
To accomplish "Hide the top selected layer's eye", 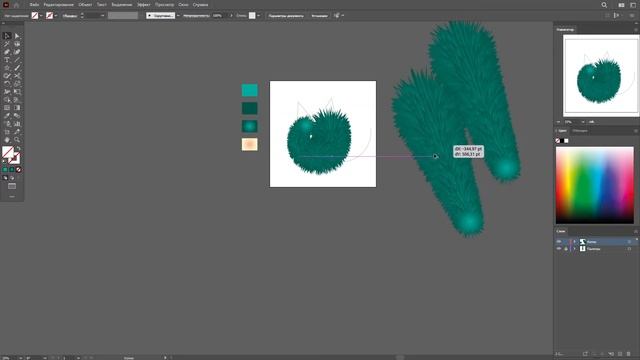I will [x=559, y=242].
